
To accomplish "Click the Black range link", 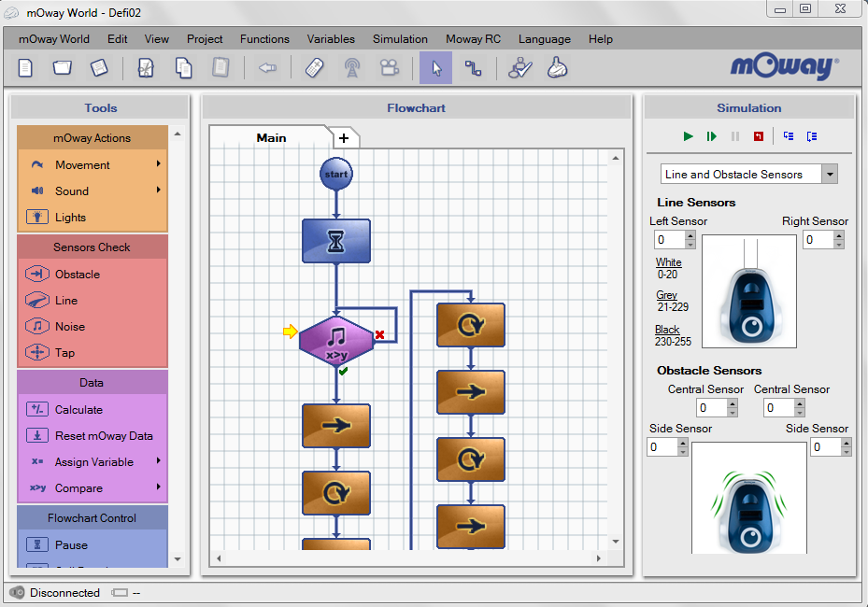I will click(x=667, y=330).
